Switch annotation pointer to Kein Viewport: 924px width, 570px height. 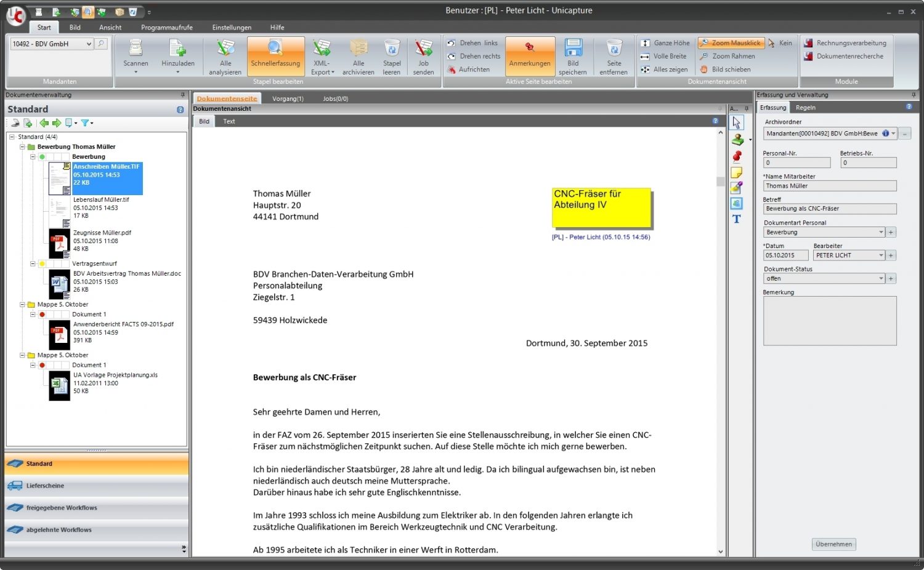tap(781, 42)
